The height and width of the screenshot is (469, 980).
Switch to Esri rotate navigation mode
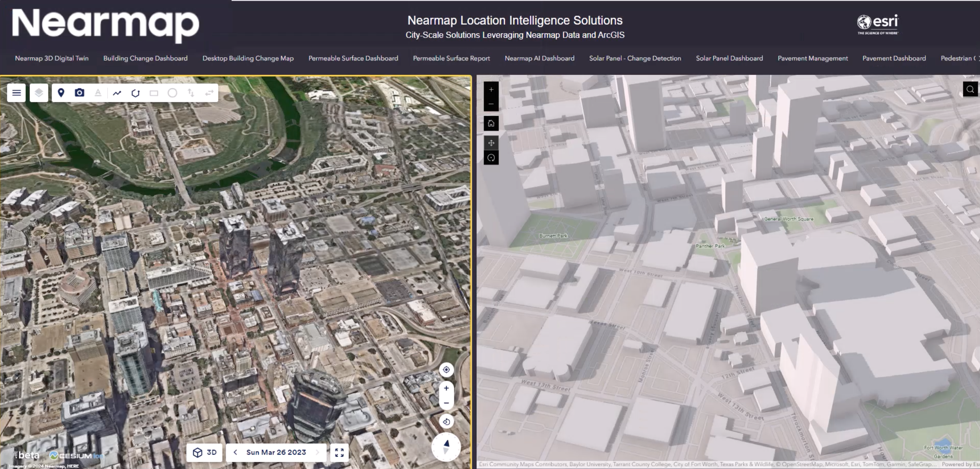point(491,158)
